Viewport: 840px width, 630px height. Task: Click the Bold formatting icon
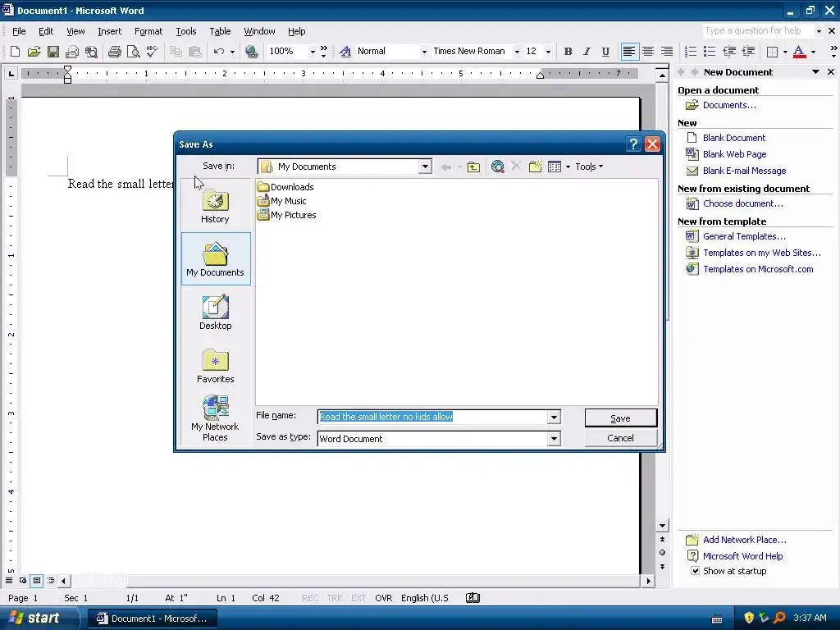click(x=568, y=52)
